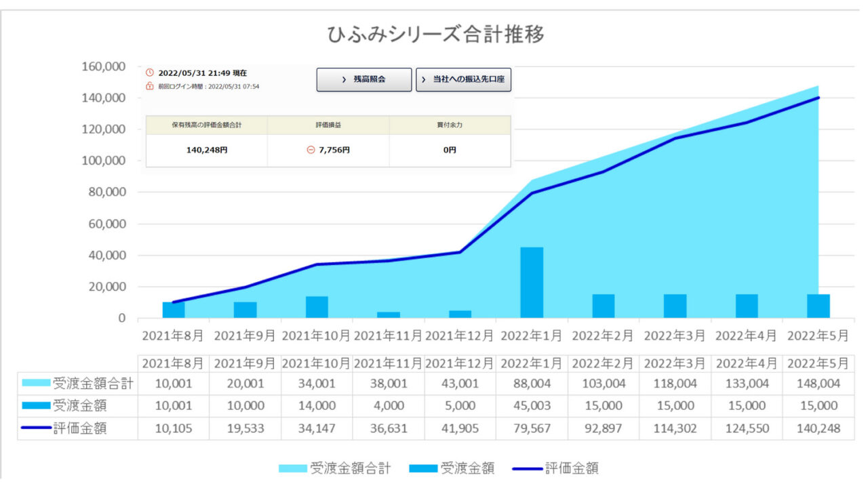Select the 受渡金額 row label in the data table
Screen dimensions: 868x488
[79, 406]
